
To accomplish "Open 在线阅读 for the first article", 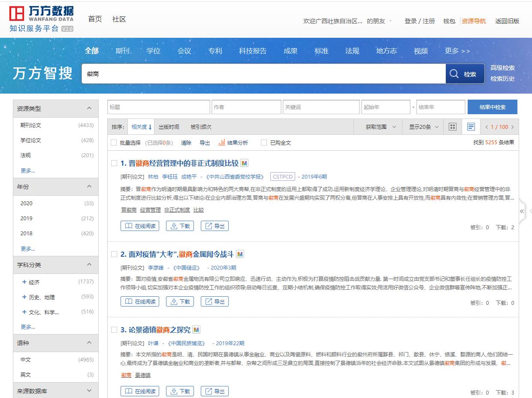I will click(x=139, y=225).
